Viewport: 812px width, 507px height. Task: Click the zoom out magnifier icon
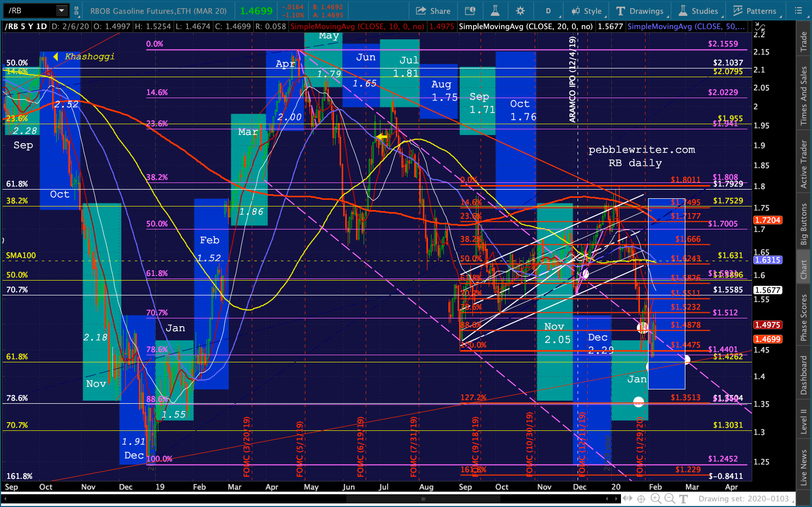tap(670, 499)
